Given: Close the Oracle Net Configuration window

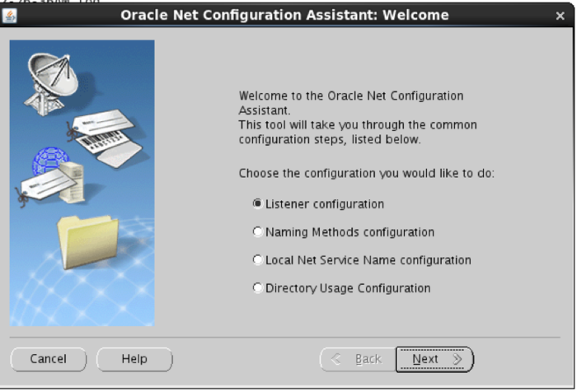Looking at the screenshot, I should click(560, 16).
